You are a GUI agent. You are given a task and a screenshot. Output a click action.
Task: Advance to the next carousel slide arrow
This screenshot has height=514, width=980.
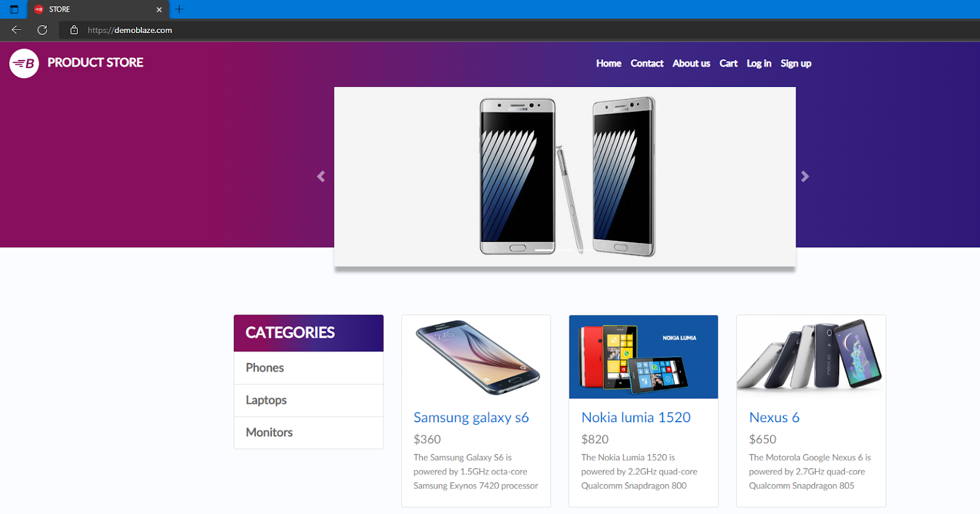[805, 176]
